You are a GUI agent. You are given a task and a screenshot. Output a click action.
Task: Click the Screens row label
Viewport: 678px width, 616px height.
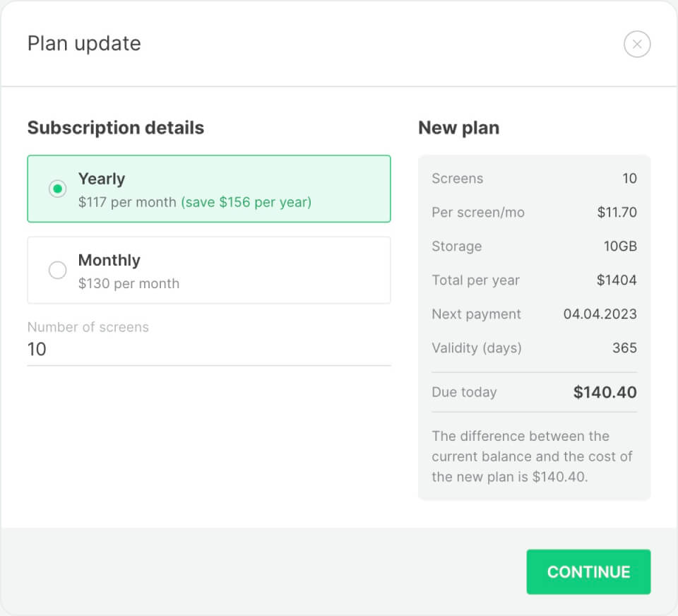coord(458,179)
